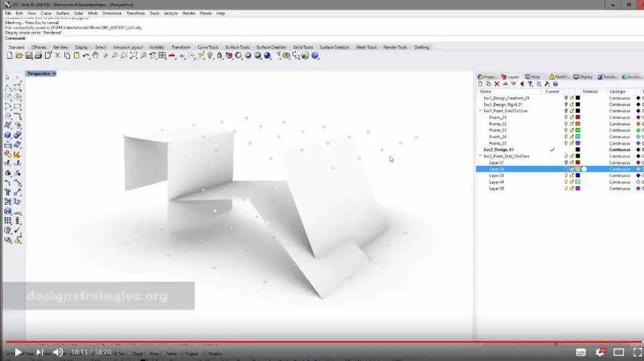Viewport: 644px width, 361px height.
Task: Click the blue Help question mark icon
Action: tap(315, 55)
